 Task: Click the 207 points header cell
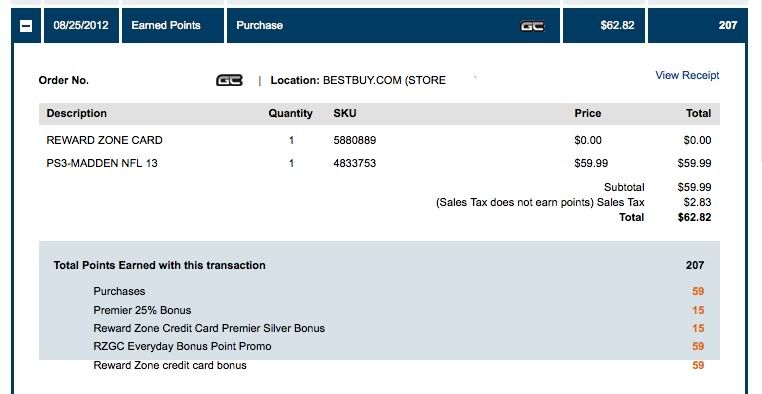697,25
